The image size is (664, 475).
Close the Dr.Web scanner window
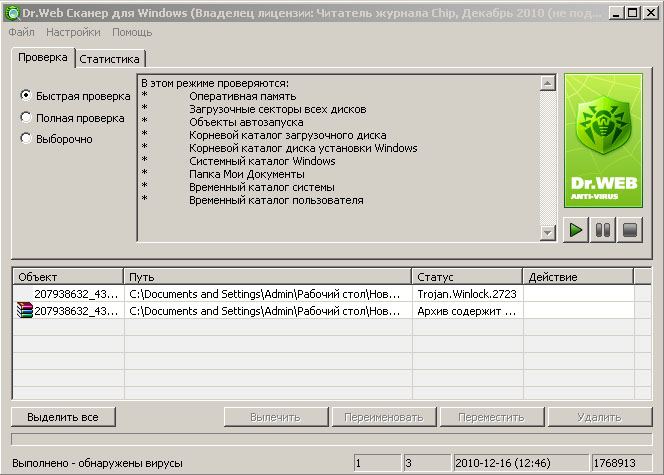(x=650, y=13)
